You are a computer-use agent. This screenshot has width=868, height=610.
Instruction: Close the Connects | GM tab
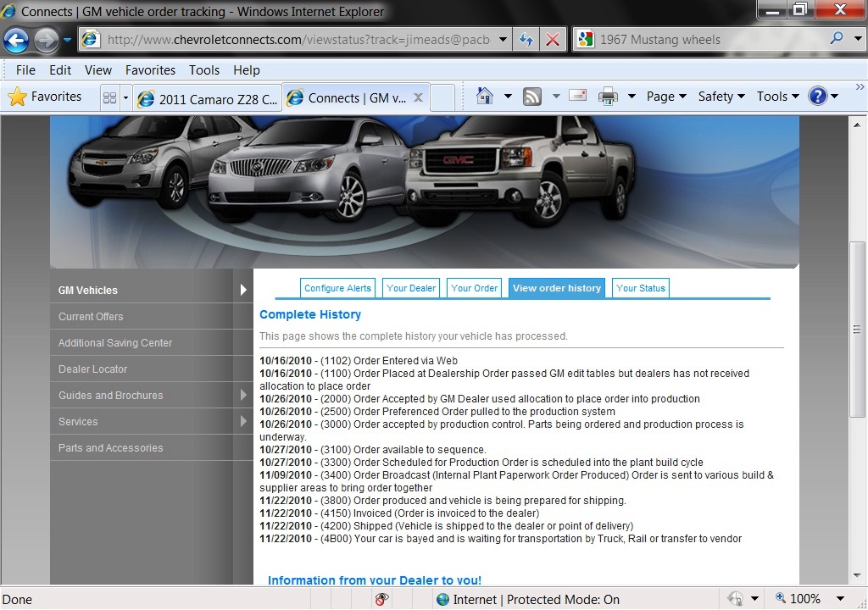[x=419, y=97]
